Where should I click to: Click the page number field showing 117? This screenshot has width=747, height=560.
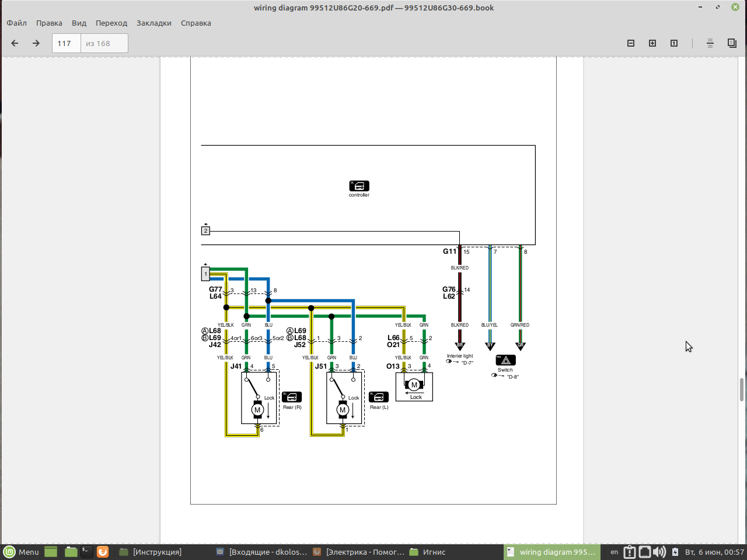[66, 43]
